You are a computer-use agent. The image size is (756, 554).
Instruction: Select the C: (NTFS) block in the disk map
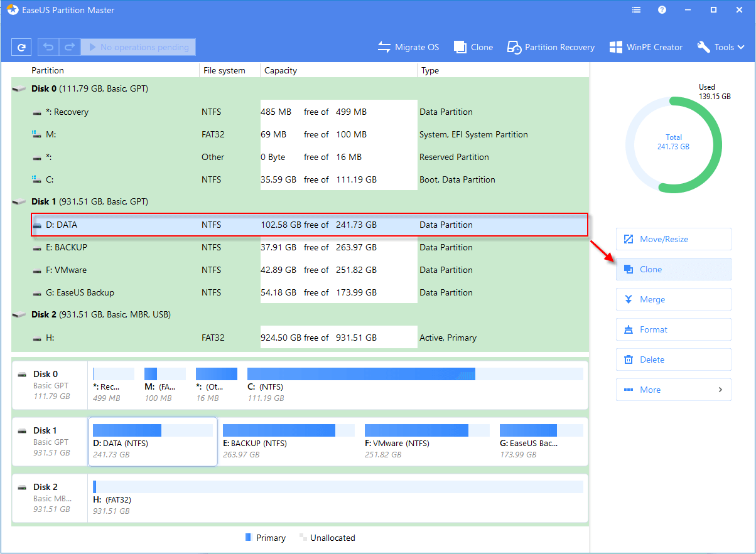pos(415,385)
